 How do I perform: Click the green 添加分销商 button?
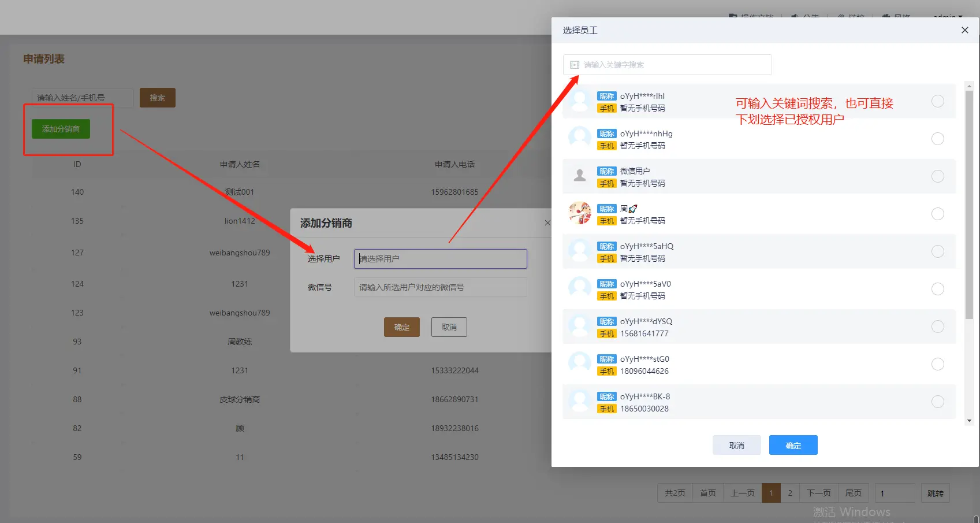pyautogui.click(x=61, y=129)
